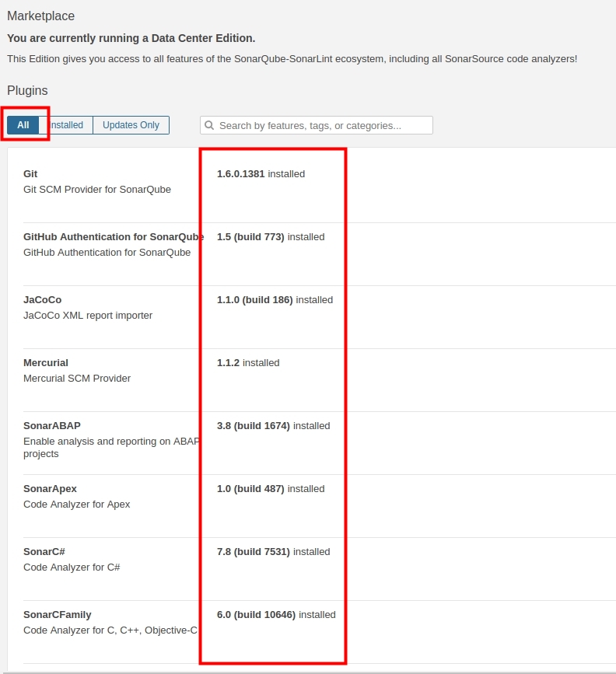Click JaCoCo XML report importer description
616x674 pixels.
[x=88, y=316]
